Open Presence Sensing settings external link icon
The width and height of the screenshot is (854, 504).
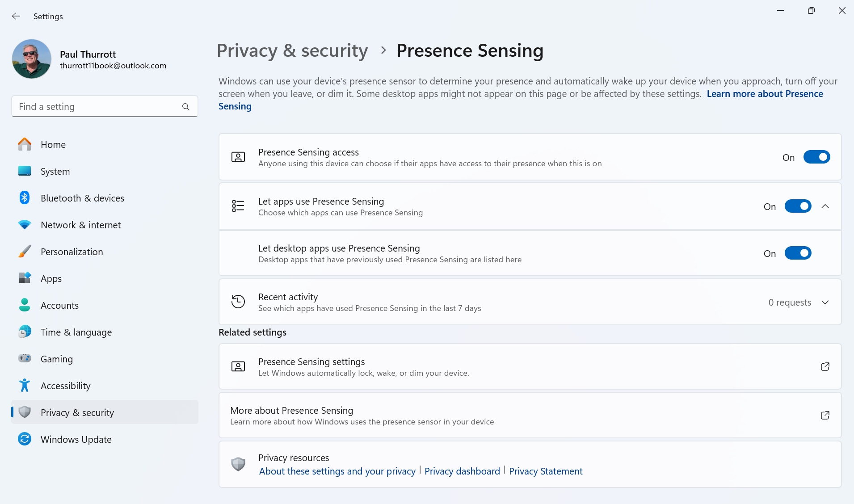pos(825,366)
